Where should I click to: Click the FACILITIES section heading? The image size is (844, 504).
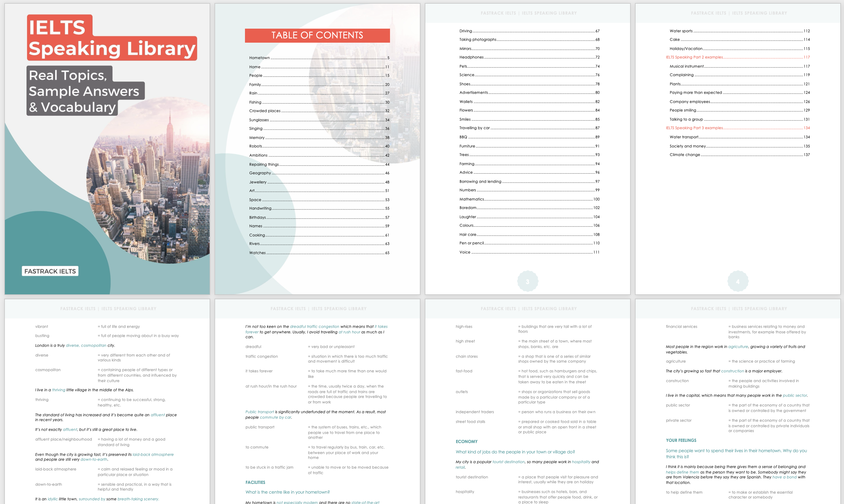(x=255, y=482)
